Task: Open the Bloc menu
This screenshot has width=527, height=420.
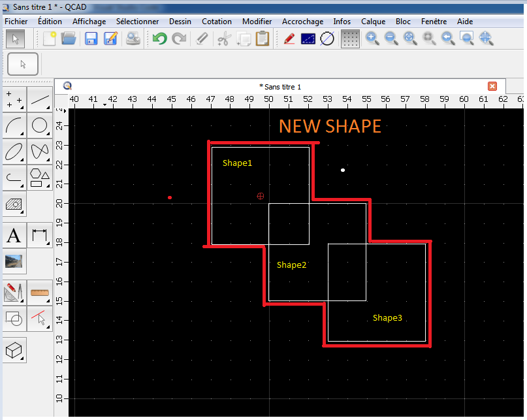Action: [x=403, y=22]
